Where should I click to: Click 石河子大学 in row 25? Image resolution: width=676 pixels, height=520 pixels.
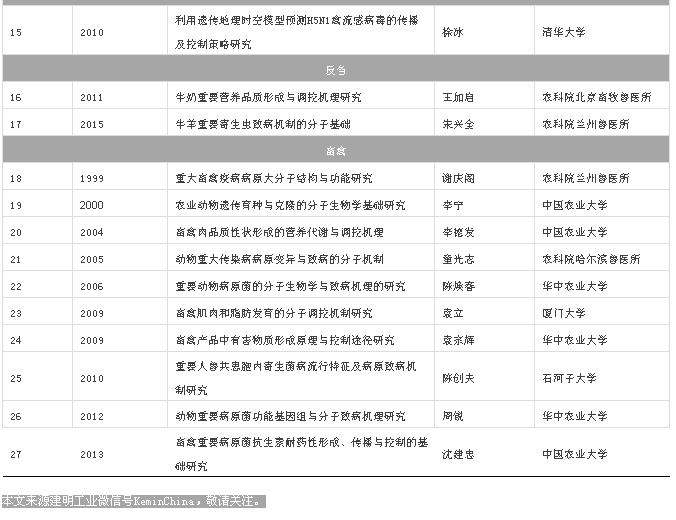pyautogui.click(x=569, y=378)
